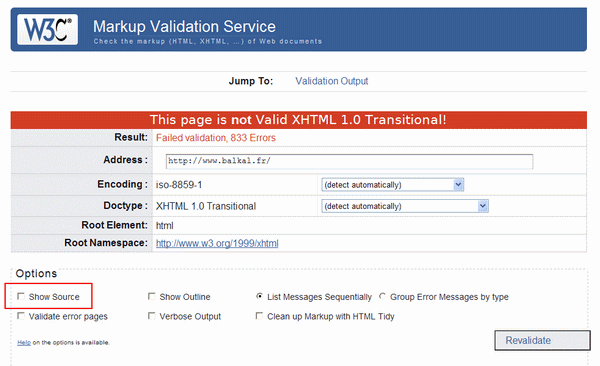Jump to Validation Output
The image size is (600, 366).
coord(331,81)
